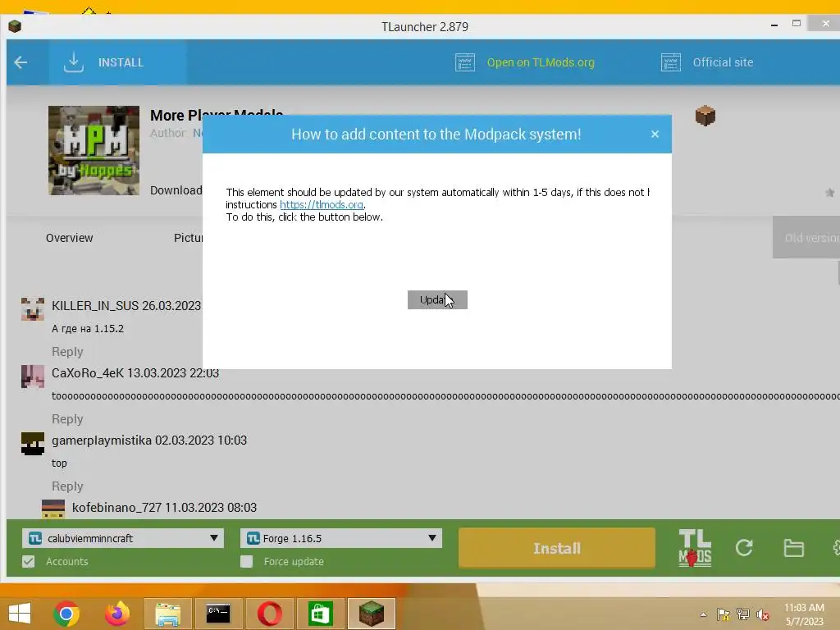The image size is (840, 630).
Task: Click the browser icon beside Open on TLMods.org
Action: [x=465, y=62]
